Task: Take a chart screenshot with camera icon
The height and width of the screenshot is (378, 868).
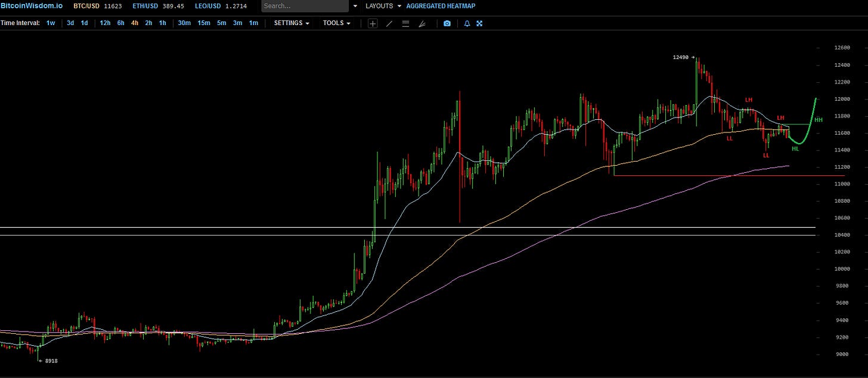Action: tap(447, 23)
